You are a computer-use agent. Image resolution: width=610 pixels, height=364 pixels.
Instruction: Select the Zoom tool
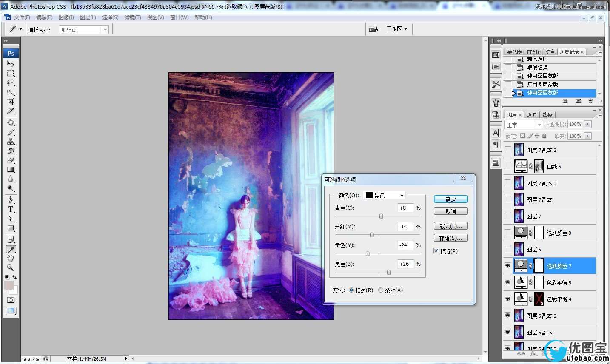click(x=11, y=268)
